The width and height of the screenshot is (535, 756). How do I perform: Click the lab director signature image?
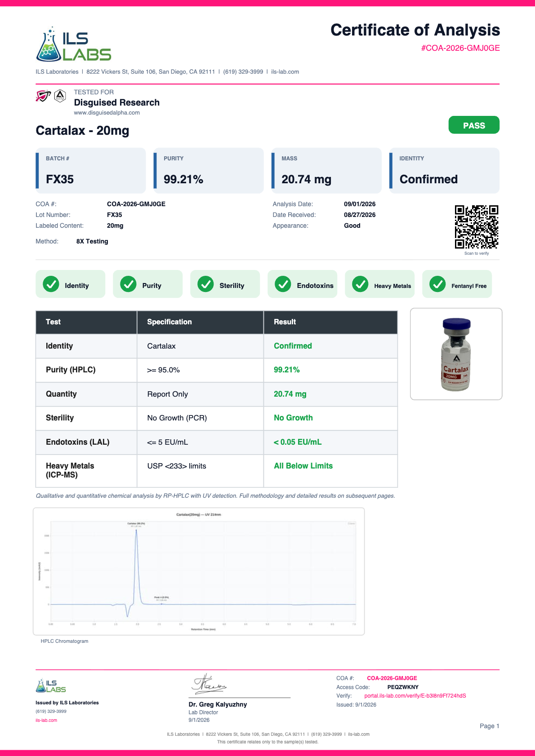(210, 684)
